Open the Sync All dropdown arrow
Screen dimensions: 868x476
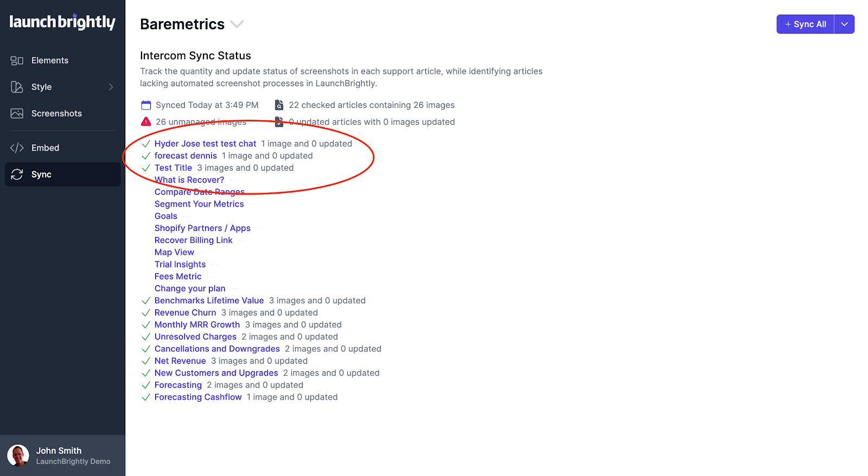click(x=844, y=24)
